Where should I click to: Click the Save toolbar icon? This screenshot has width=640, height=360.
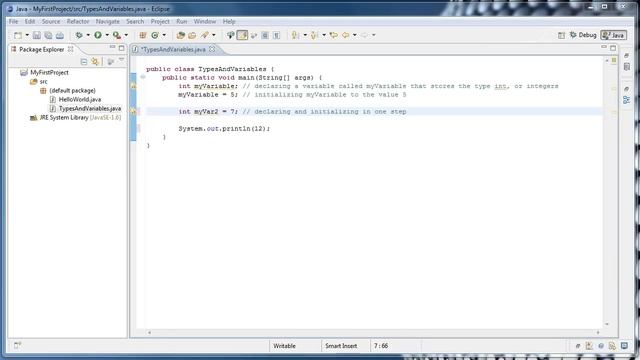click(x=37, y=35)
